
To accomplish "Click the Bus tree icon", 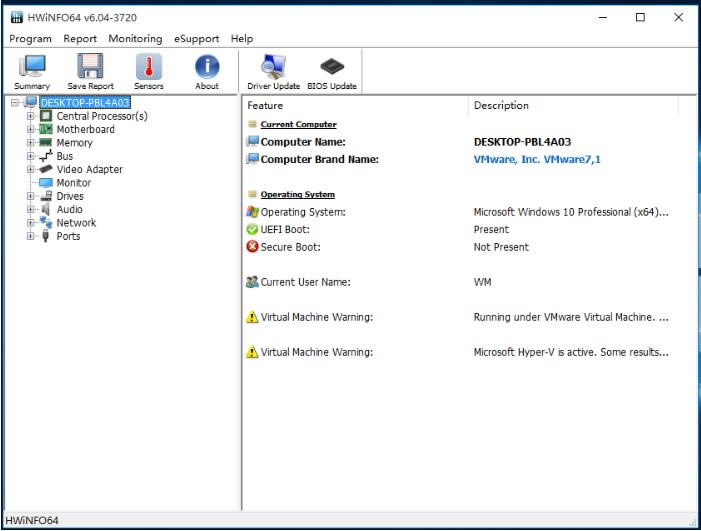I will point(46,156).
